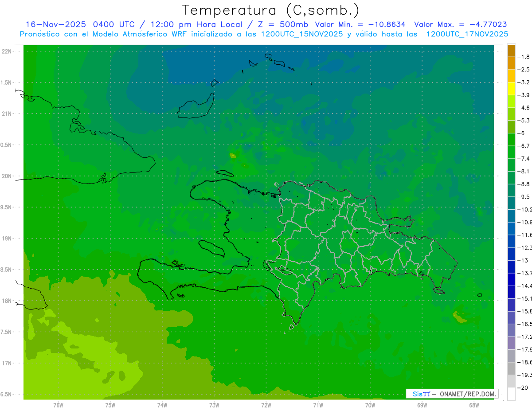Pick the dark orange swatch above -1.8
Screen dimensions: 532x411
(511, 51)
